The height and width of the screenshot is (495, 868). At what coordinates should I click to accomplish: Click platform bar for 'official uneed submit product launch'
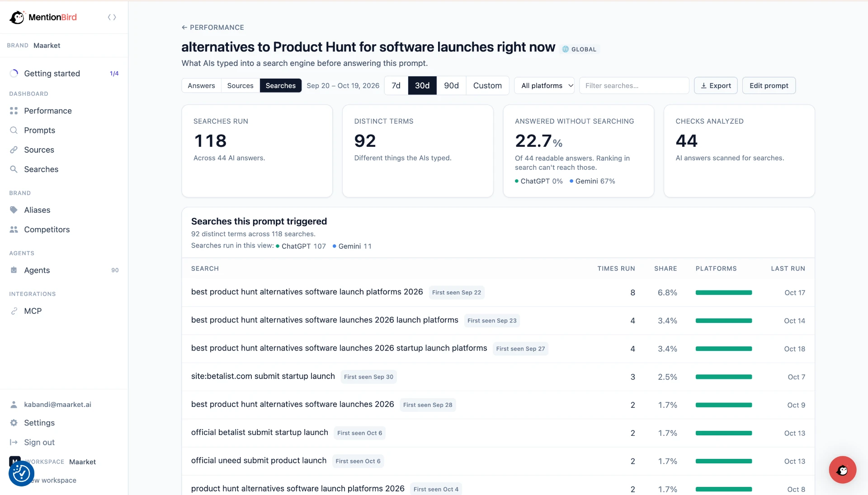[723, 461]
